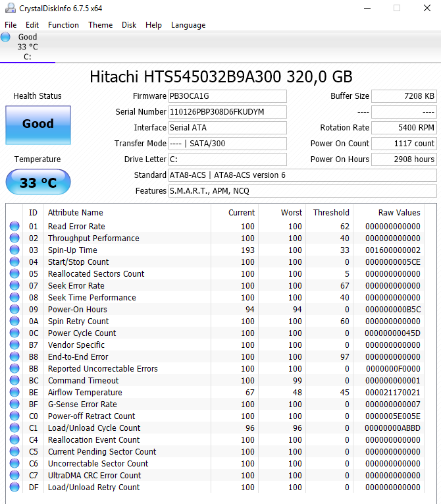Click the status orb for G-Sense Error Rate
Image resolution: width=441 pixels, height=504 pixels.
(14, 404)
